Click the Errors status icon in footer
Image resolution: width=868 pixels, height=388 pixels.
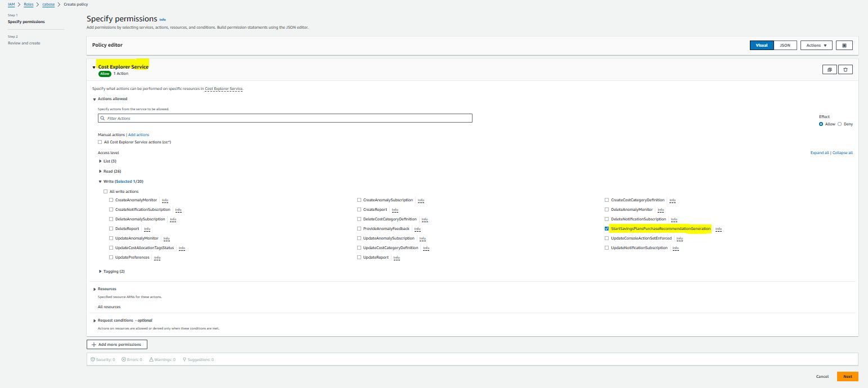(124, 359)
